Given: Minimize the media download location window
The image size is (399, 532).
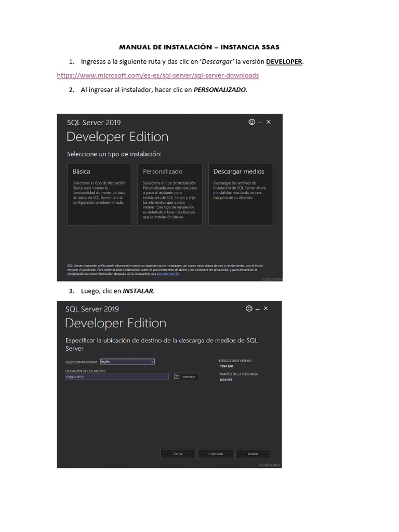Looking at the screenshot, I should (258, 309).
